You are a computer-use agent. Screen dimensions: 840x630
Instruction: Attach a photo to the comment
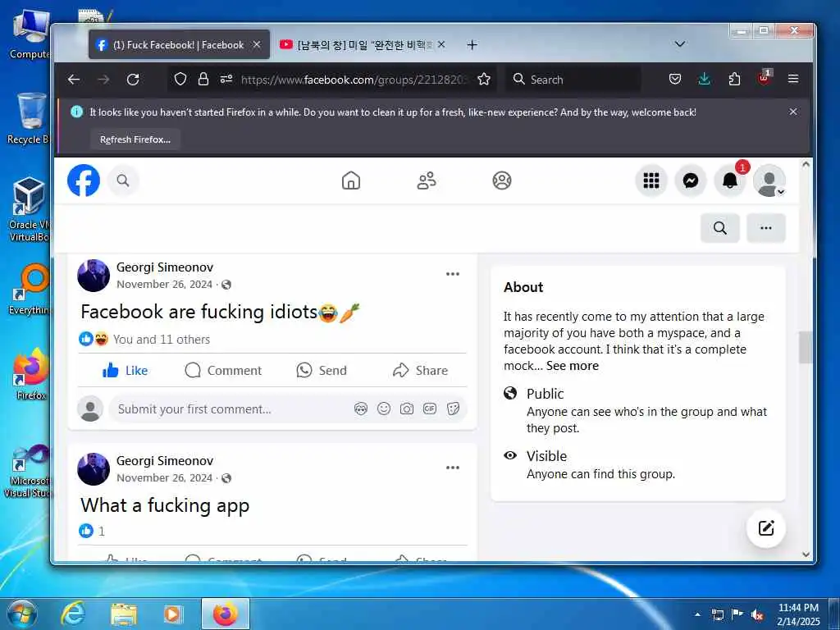coord(407,409)
